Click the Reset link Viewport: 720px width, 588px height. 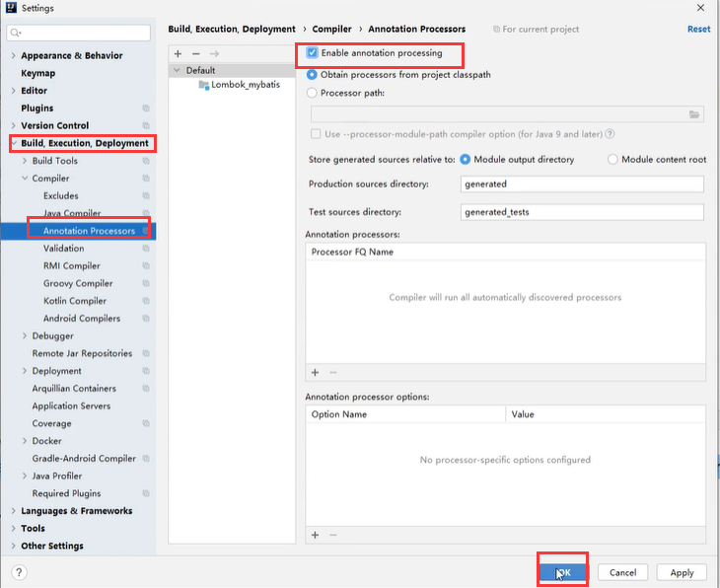(699, 29)
